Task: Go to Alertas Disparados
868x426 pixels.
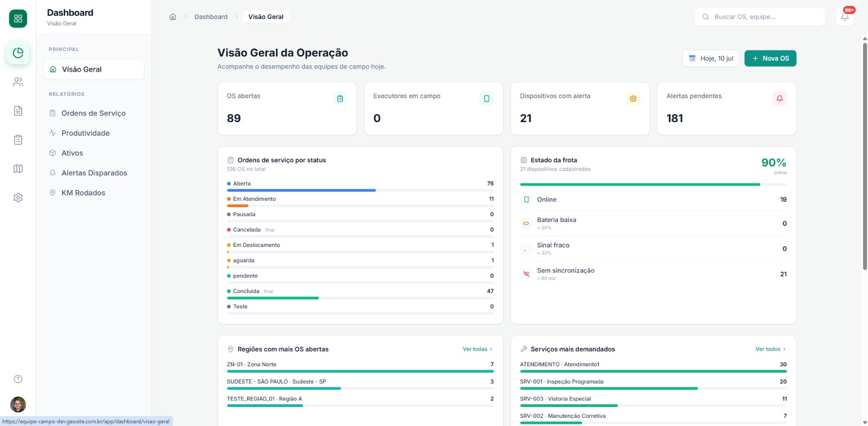Action: pos(93,173)
